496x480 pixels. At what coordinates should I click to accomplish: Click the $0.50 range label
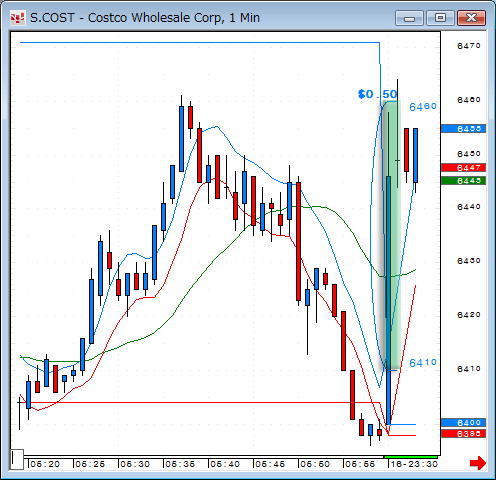(377, 94)
